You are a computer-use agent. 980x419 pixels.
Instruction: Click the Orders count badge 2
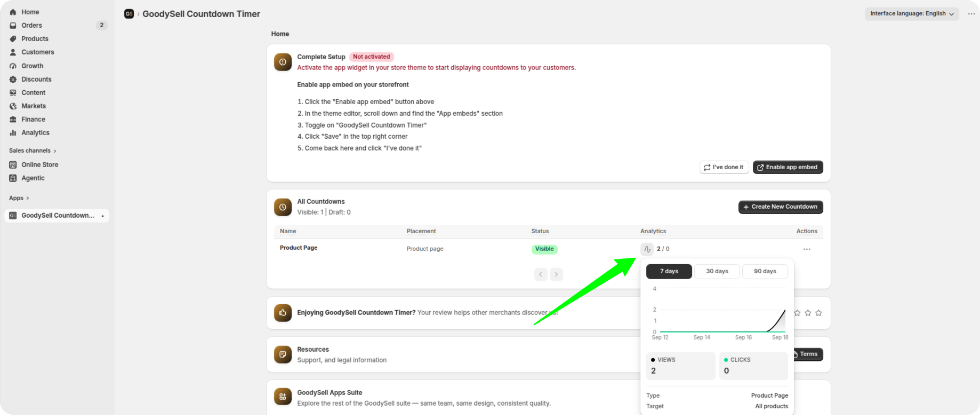(102, 25)
